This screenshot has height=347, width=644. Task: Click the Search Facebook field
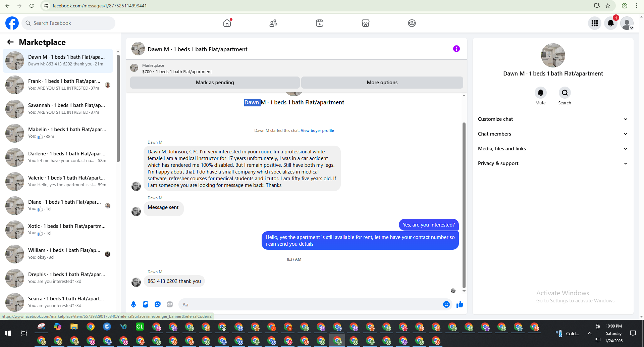click(x=68, y=23)
